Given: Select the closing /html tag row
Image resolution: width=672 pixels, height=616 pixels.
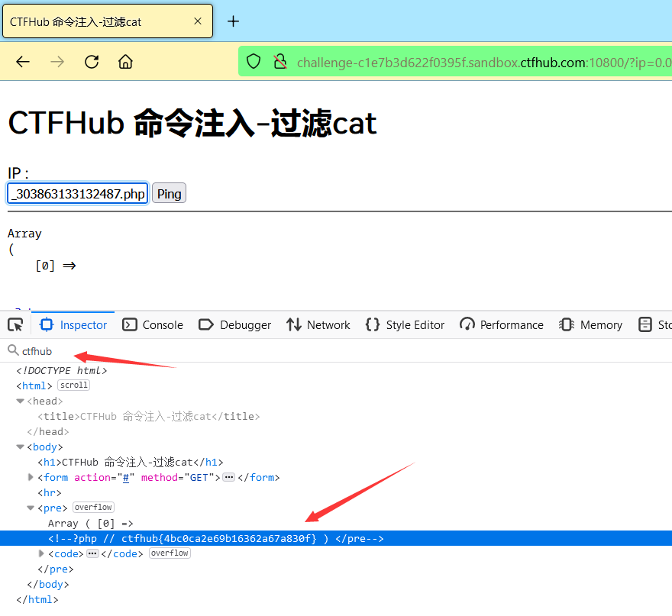Looking at the screenshot, I should click(37, 600).
